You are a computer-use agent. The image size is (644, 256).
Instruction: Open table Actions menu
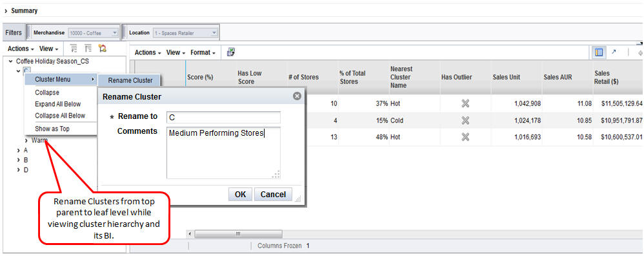pyautogui.click(x=148, y=52)
